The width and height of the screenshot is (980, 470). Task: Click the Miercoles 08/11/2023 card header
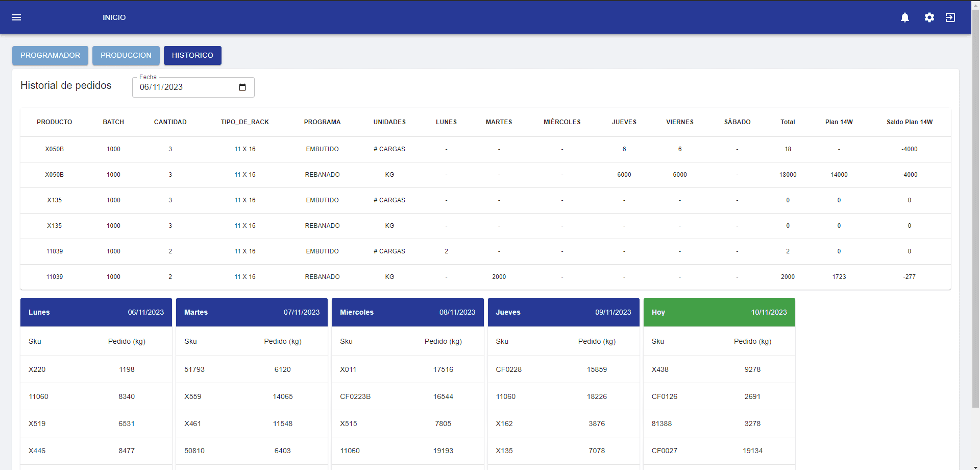[407, 312]
